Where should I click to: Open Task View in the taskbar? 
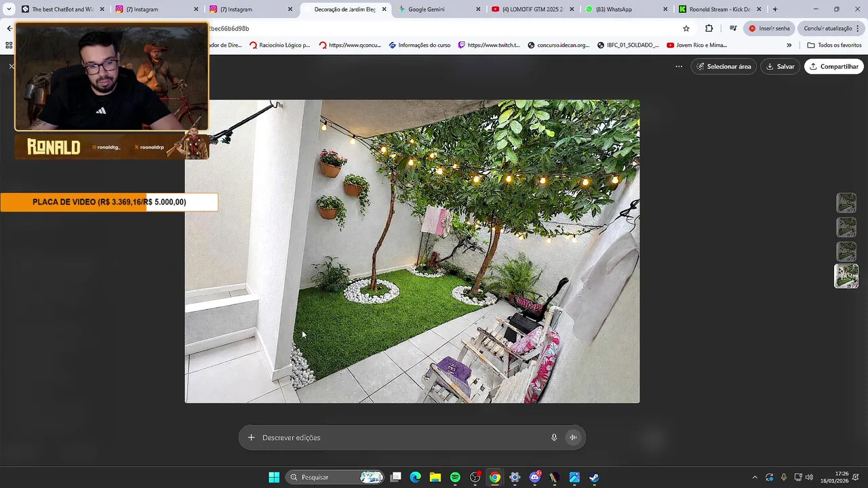pyautogui.click(x=396, y=477)
